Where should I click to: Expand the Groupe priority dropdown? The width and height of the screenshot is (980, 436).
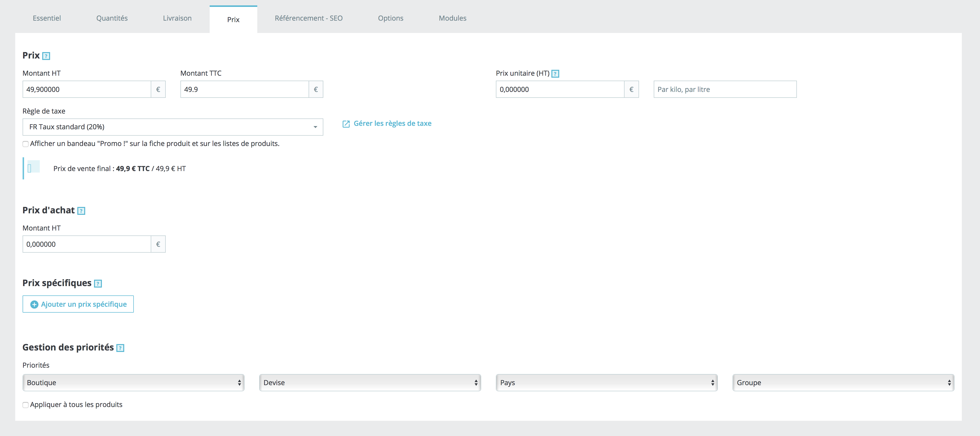[x=843, y=382]
